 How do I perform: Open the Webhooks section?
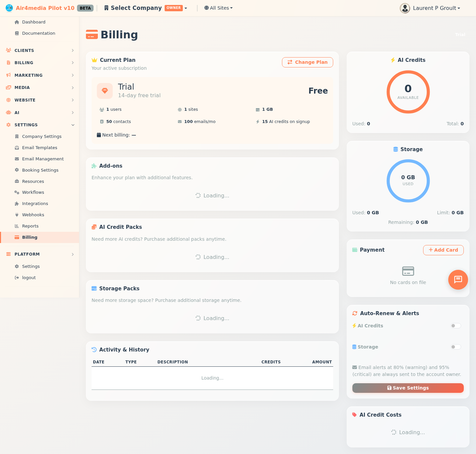[33, 215]
